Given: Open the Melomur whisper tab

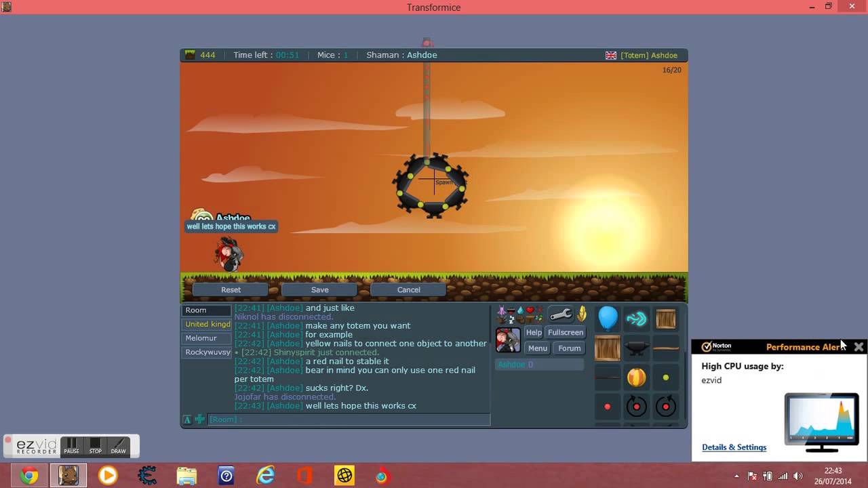Looking at the screenshot, I should coord(207,338).
